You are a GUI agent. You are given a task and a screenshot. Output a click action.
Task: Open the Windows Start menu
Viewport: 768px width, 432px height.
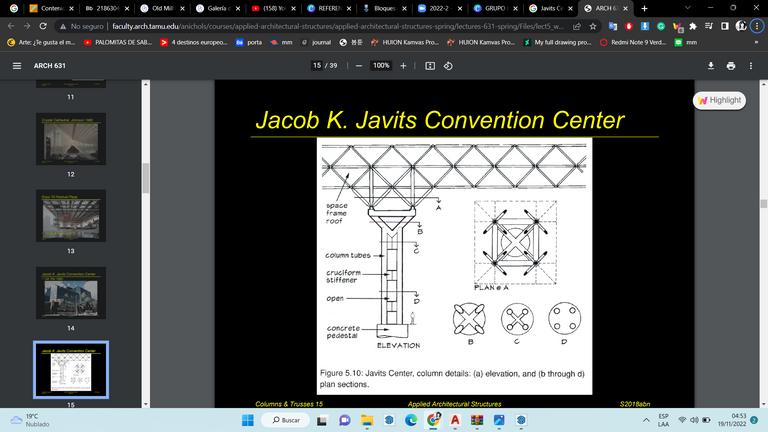click(x=248, y=420)
